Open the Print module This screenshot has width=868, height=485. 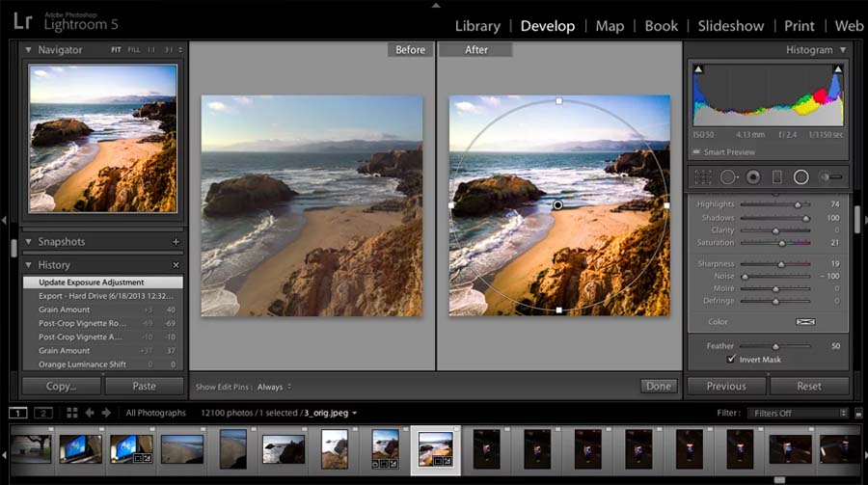800,26
